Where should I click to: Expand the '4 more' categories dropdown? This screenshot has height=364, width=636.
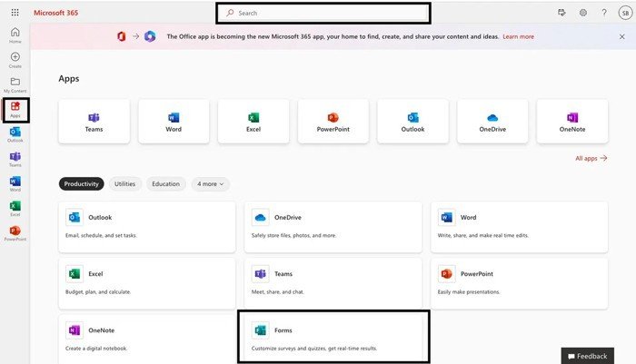[210, 184]
